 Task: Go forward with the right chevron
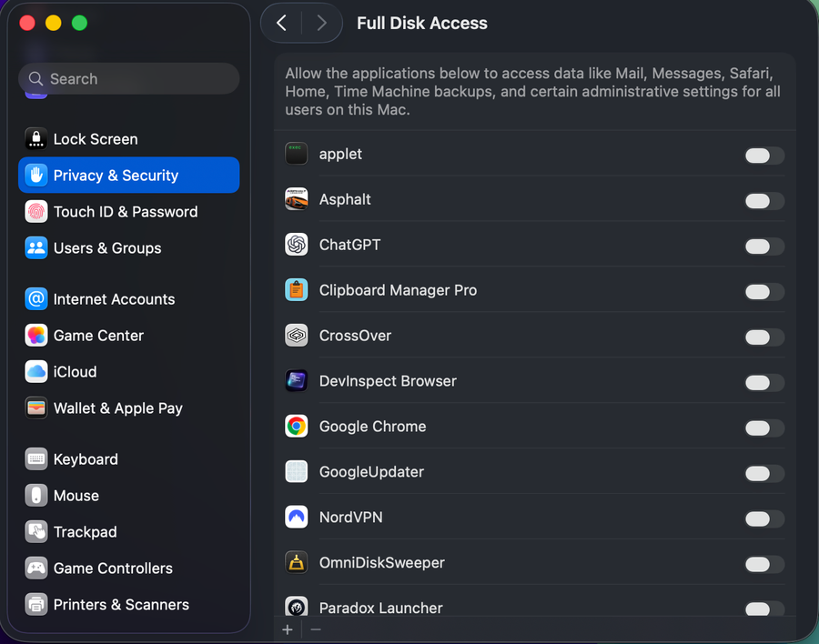(x=322, y=23)
